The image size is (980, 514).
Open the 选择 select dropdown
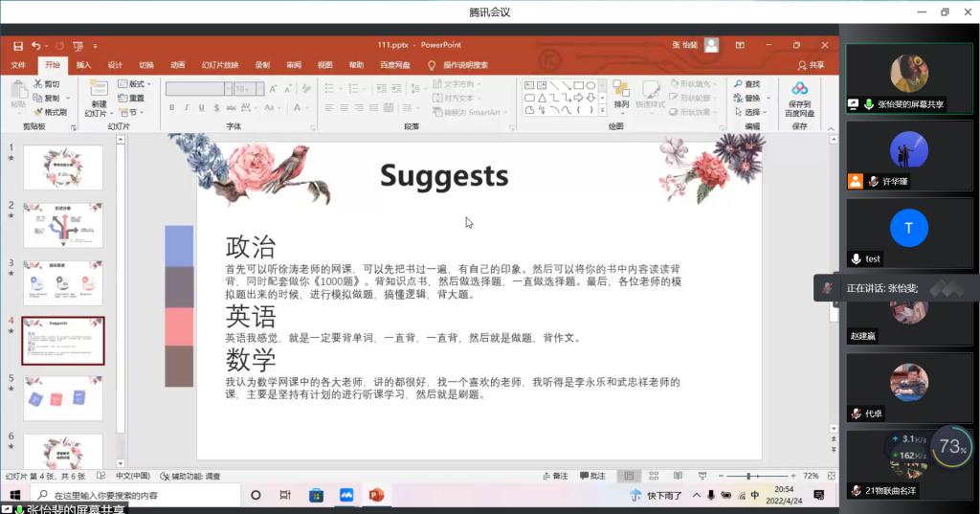click(x=753, y=112)
